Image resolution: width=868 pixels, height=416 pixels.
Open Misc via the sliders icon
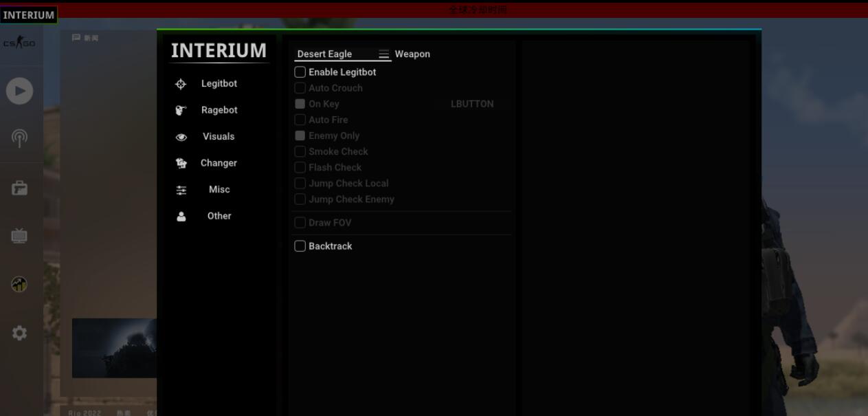click(181, 190)
